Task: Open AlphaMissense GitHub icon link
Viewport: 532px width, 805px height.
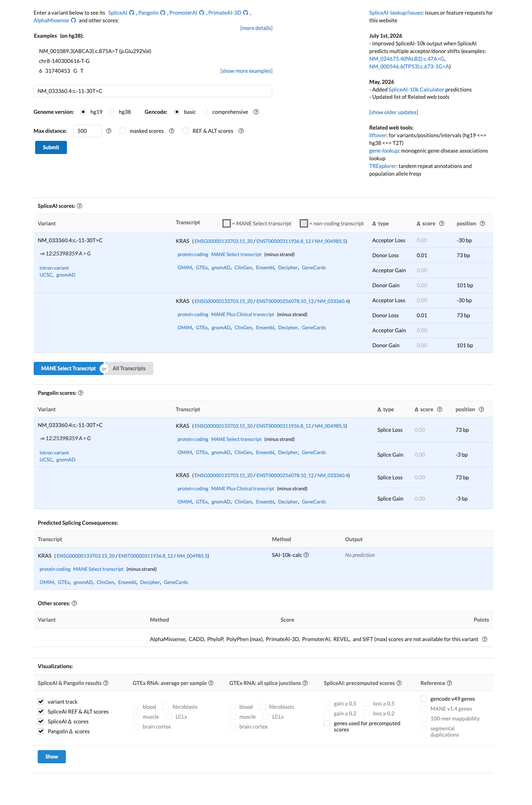Action: (74, 20)
